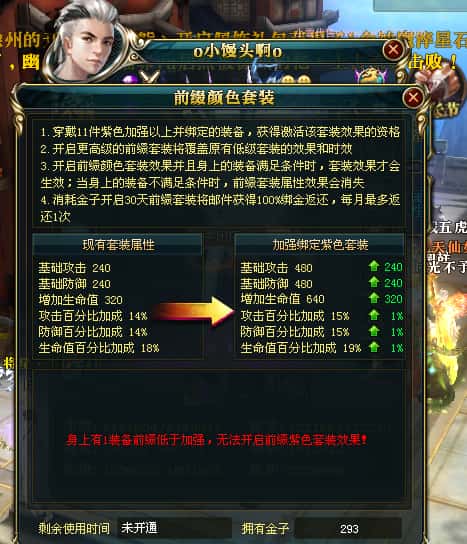Click the purple gem icon below portrait
The width and height of the screenshot is (467, 544).
(x=130, y=79)
